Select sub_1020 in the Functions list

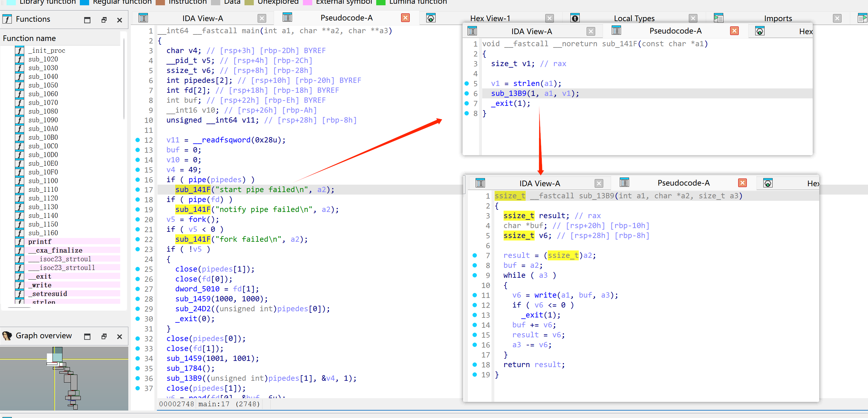43,59
